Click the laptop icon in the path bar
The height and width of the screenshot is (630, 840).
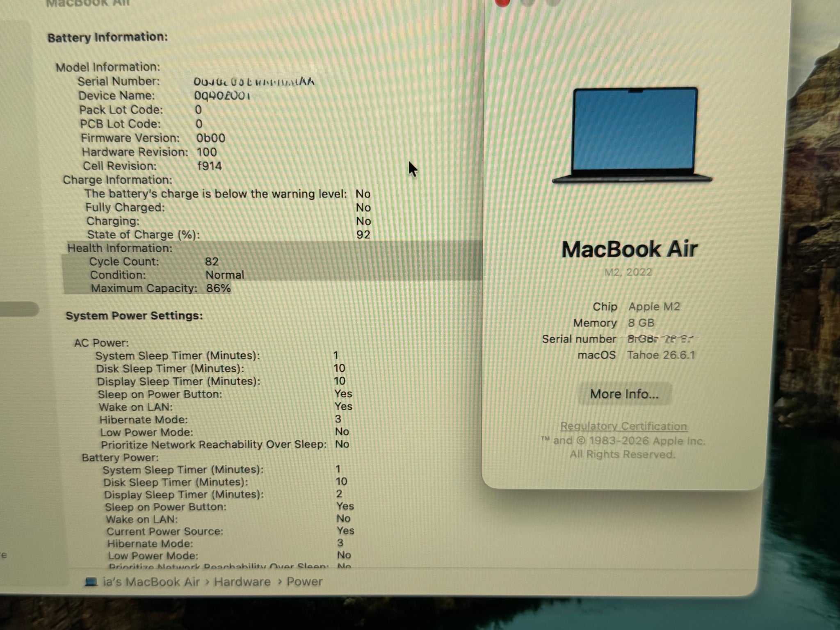tap(91, 582)
